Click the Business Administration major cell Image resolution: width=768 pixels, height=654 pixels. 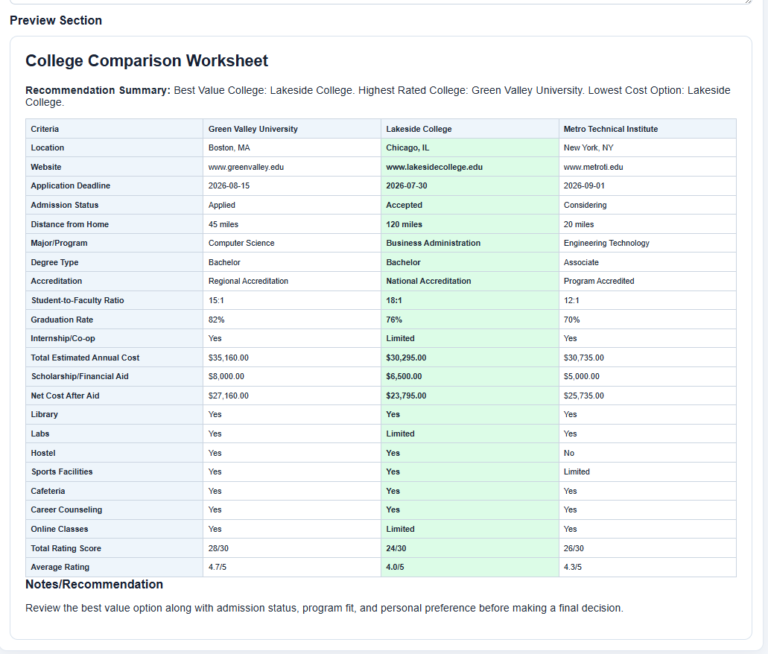[470, 243]
